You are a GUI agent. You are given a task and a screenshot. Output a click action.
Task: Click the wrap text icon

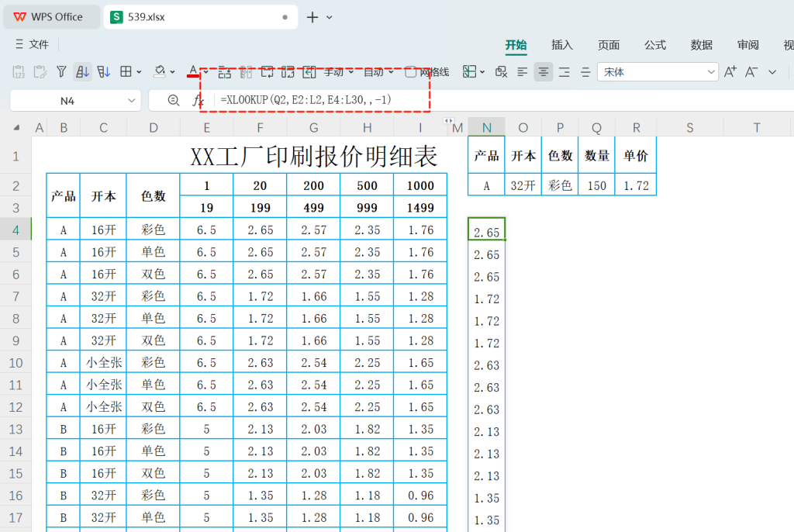(267, 72)
